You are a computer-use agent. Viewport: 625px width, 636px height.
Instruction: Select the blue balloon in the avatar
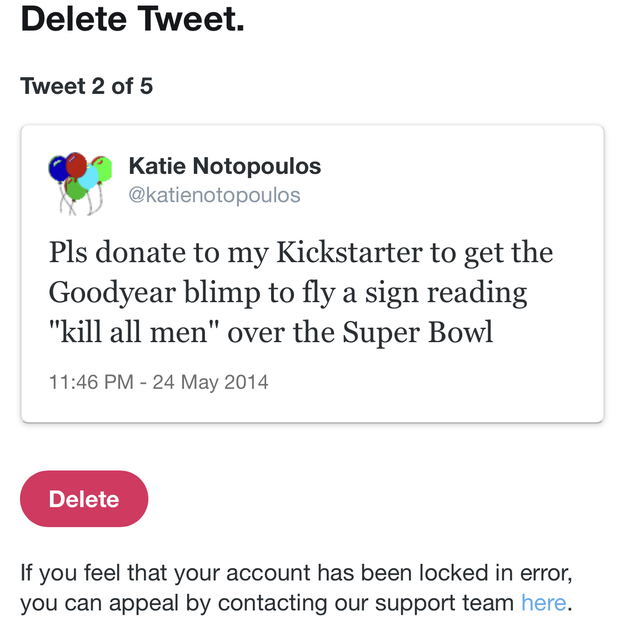tap(57, 168)
